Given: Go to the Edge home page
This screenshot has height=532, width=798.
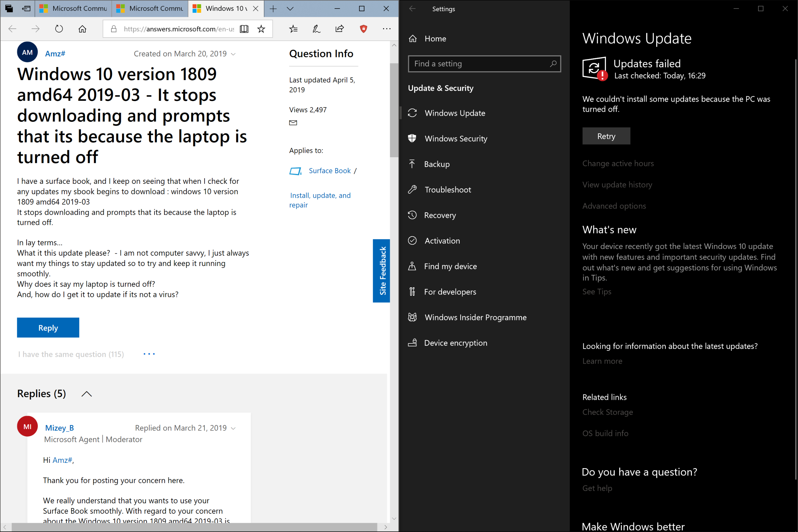Looking at the screenshot, I should click(82, 29).
